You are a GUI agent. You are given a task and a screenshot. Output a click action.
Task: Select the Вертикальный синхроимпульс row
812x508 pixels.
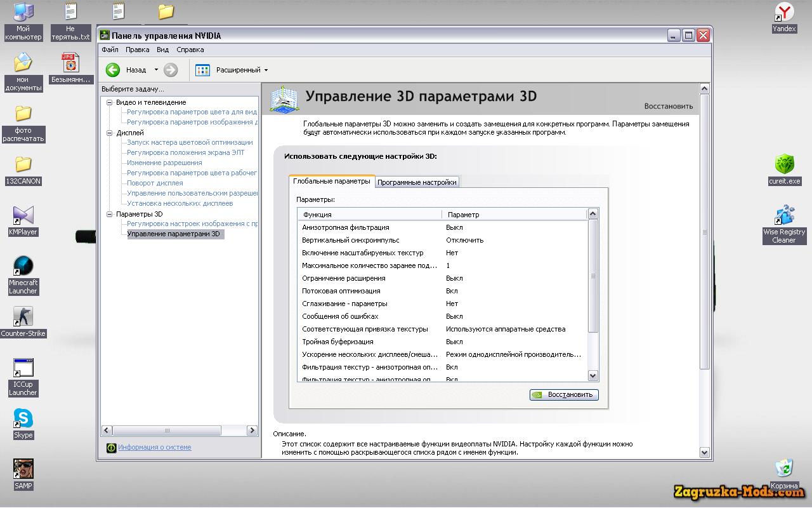[442, 240]
